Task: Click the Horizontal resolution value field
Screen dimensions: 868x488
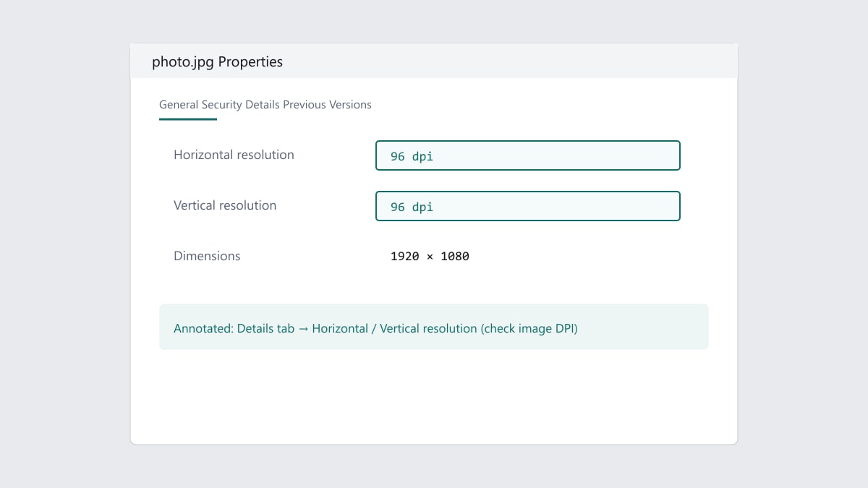Action: pos(528,155)
